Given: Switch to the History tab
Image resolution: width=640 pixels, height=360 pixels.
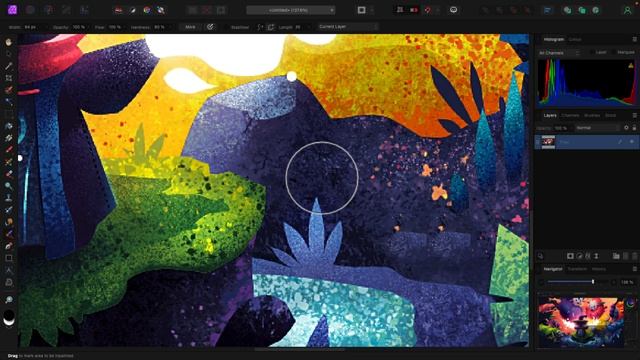Looking at the screenshot, I should 599,269.
